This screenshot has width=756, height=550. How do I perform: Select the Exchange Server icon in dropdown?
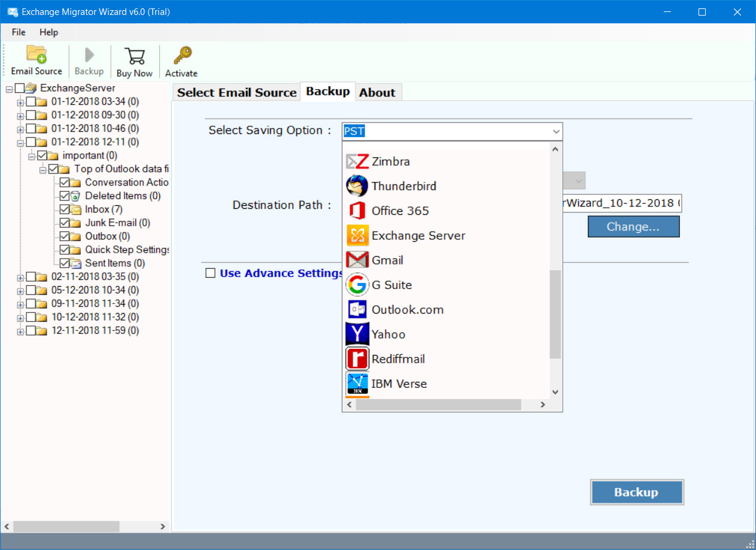point(357,235)
